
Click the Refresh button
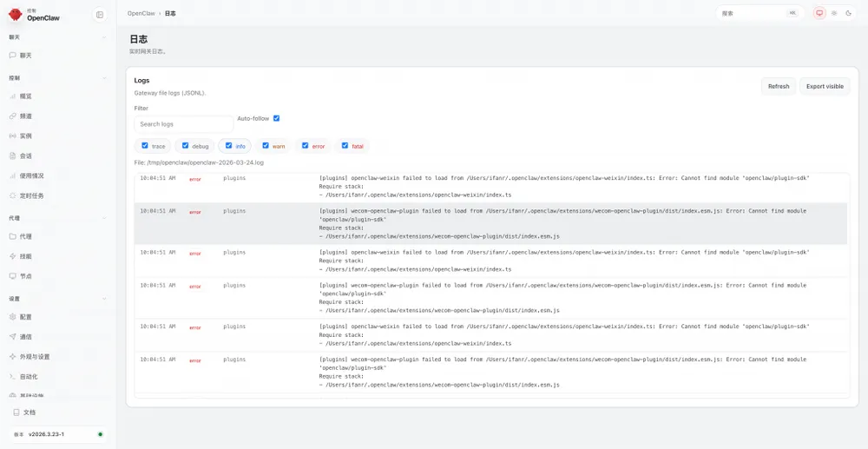(x=779, y=86)
